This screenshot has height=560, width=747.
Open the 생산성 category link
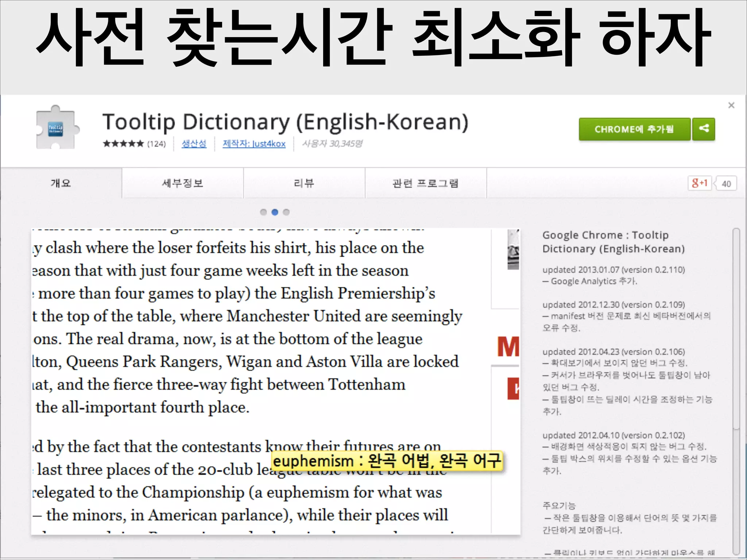(194, 144)
